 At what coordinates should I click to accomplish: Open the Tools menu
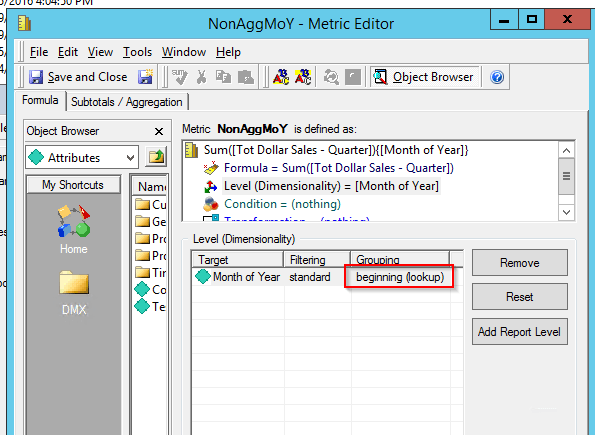(137, 52)
